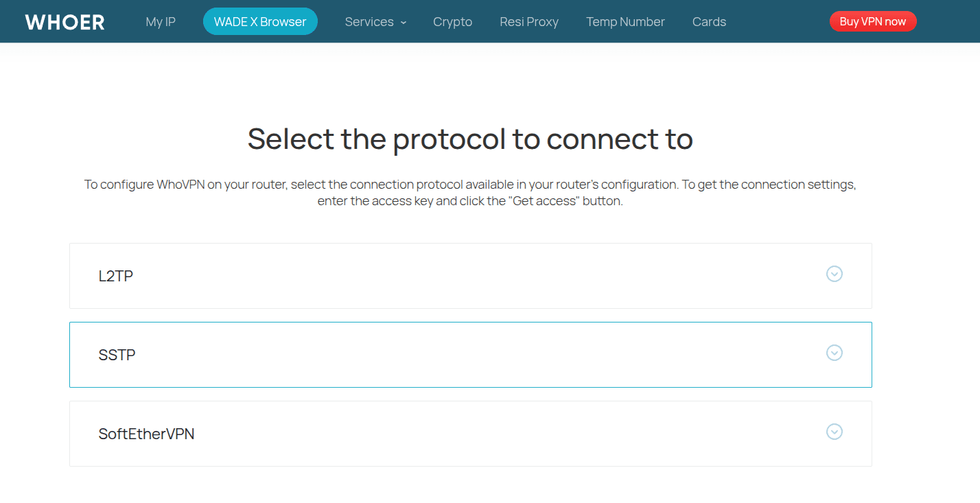Open the Cards link

pyautogui.click(x=709, y=22)
